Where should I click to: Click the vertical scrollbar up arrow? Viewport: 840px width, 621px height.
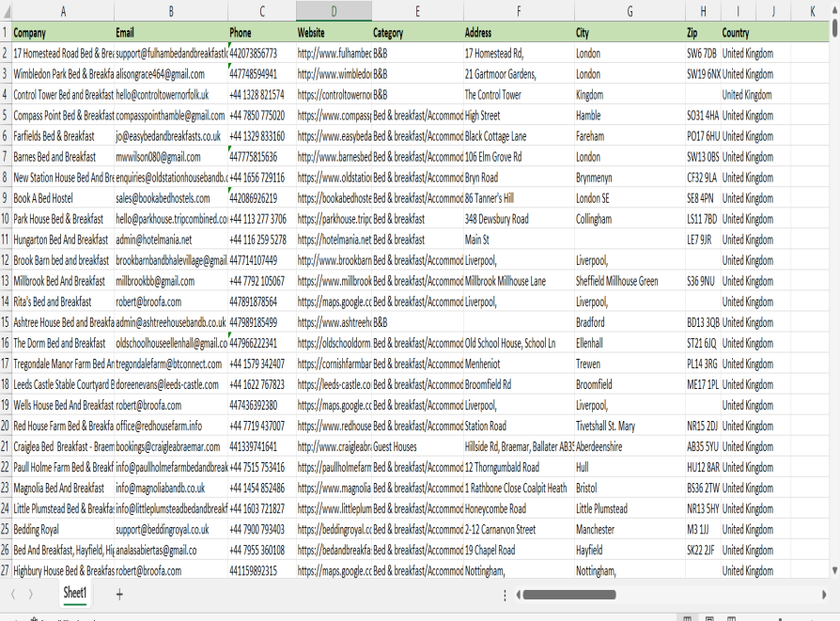(x=834, y=11)
